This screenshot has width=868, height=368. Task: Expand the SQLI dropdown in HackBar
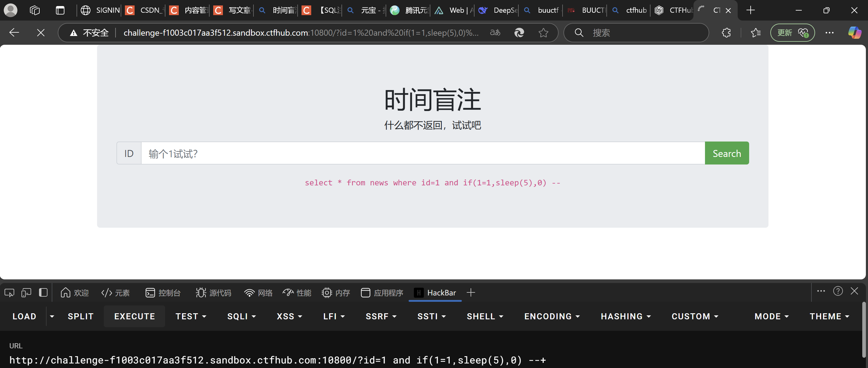[241, 316]
